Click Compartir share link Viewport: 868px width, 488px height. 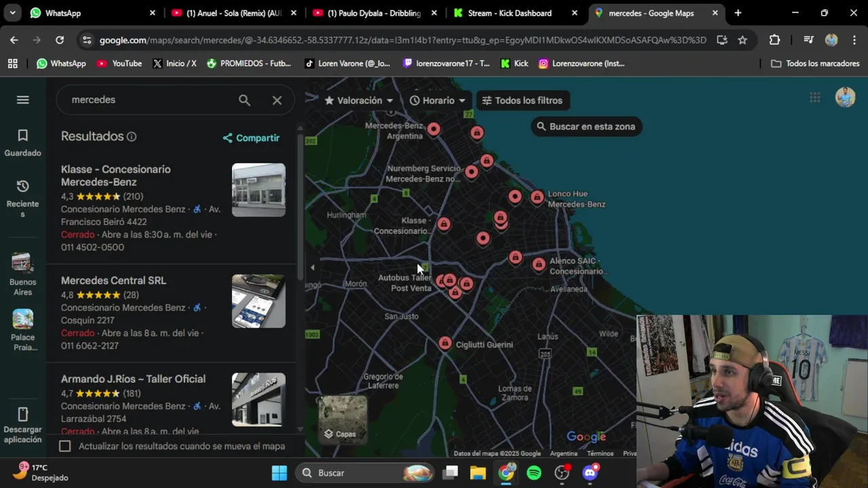pyautogui.click(x=251, y=138)
